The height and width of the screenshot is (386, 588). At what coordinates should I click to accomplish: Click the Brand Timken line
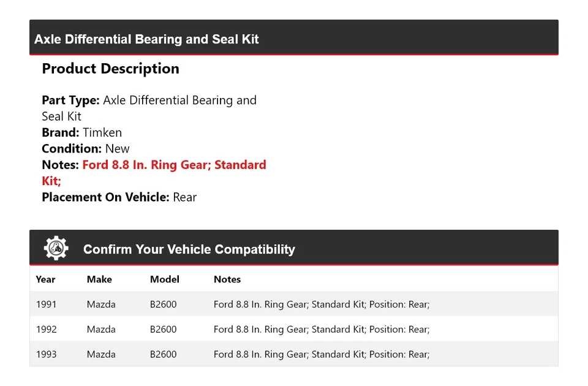coord(81,132)
